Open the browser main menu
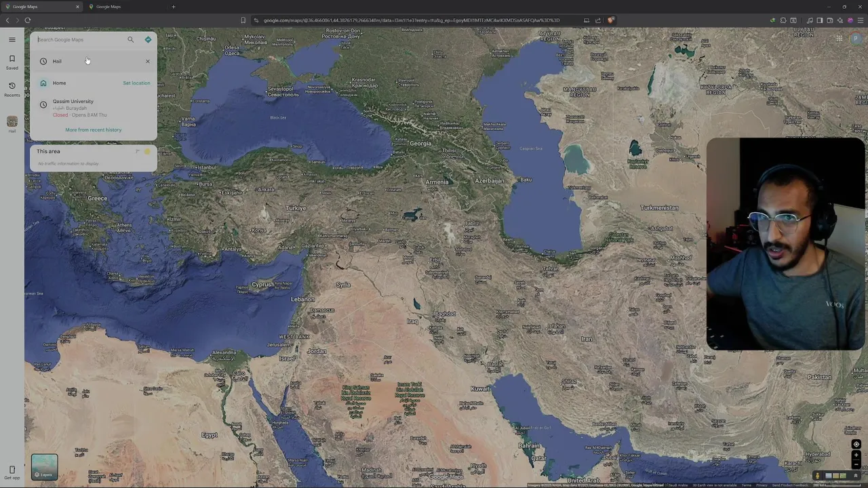Screen dimensions: 868x488 click(x=861, y=20)
